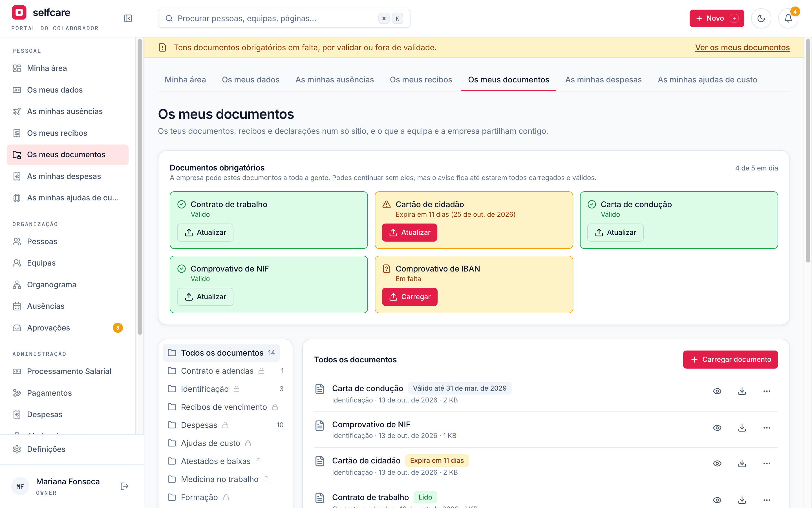Download the Cartão de cidadão file
Screen dimensions: 812x508
pos(742,463)
